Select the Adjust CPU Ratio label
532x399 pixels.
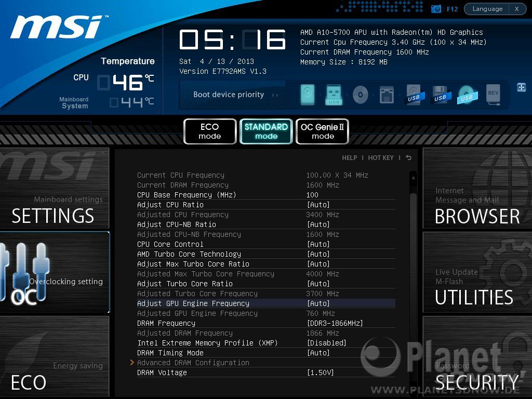[x=170, y=205]
